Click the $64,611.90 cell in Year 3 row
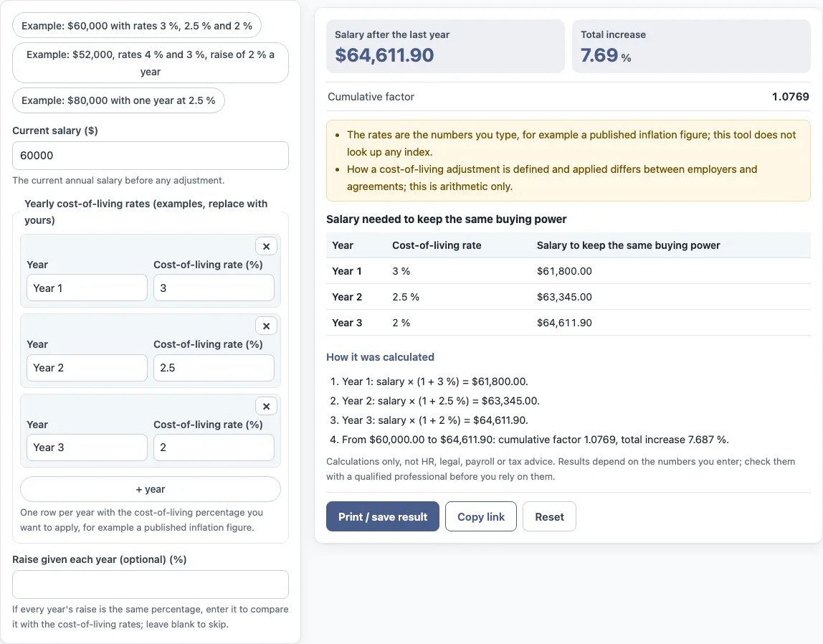The width and height of the screenshot is (823, 644). [564, 322]
